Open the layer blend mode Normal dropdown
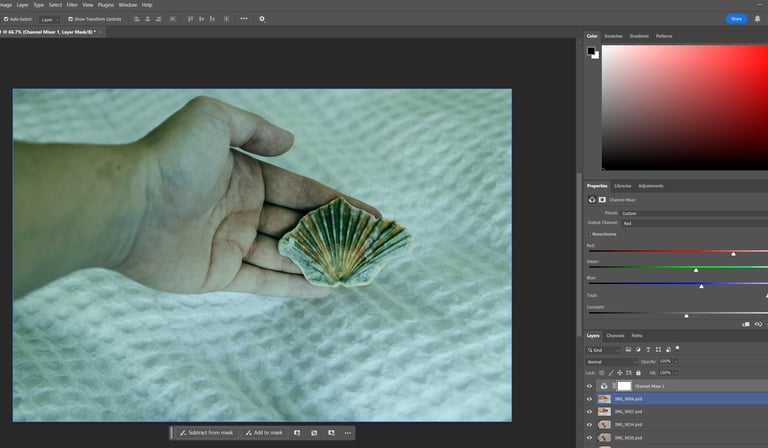 pos(610,361)
